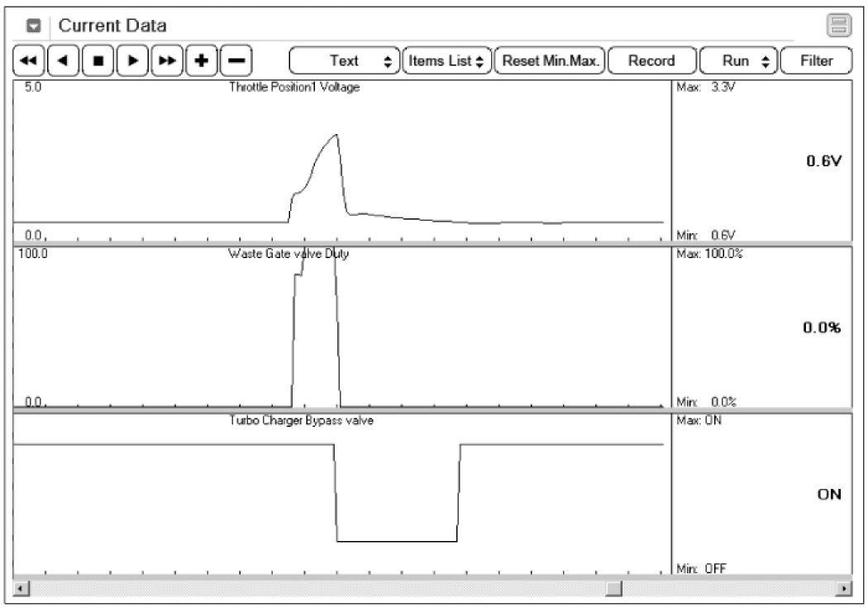
Task: Open the Run mode dropdown
Action: click(x=737, y=61)
